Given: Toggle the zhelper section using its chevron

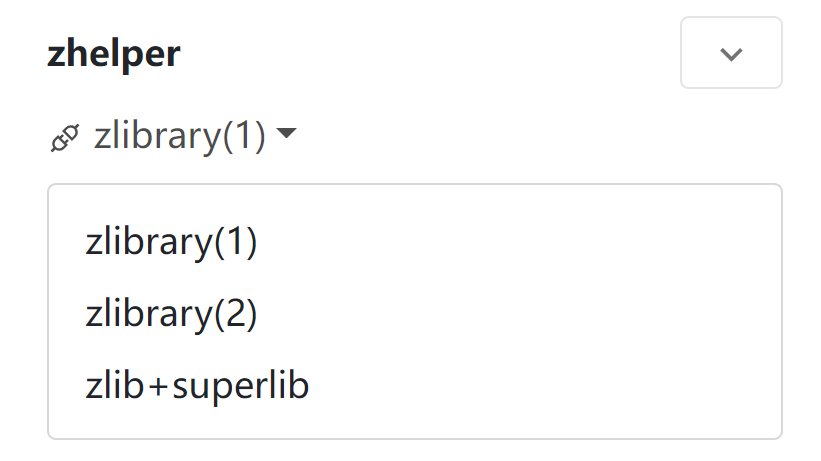Looking at the screenshot, I should click(731, 53).
